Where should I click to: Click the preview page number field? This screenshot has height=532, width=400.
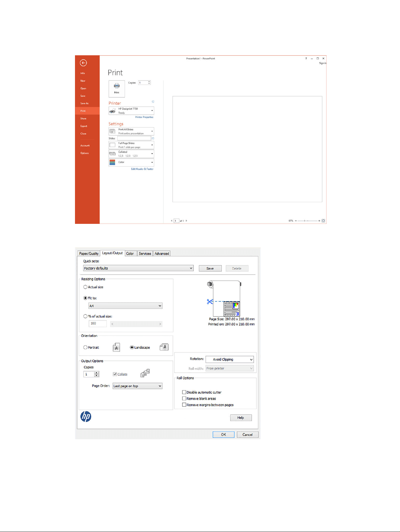pyautogui.click(x=177, y=221)
